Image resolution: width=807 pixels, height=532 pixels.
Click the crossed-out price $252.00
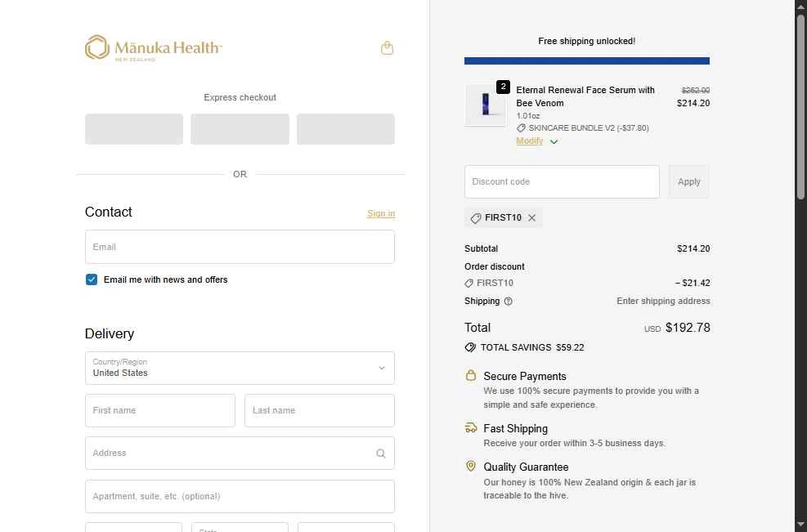pyautogui.click(x=696, y=90)
